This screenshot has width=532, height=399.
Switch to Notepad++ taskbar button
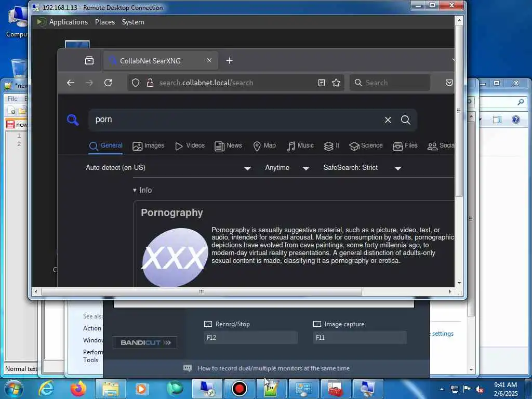271,389
